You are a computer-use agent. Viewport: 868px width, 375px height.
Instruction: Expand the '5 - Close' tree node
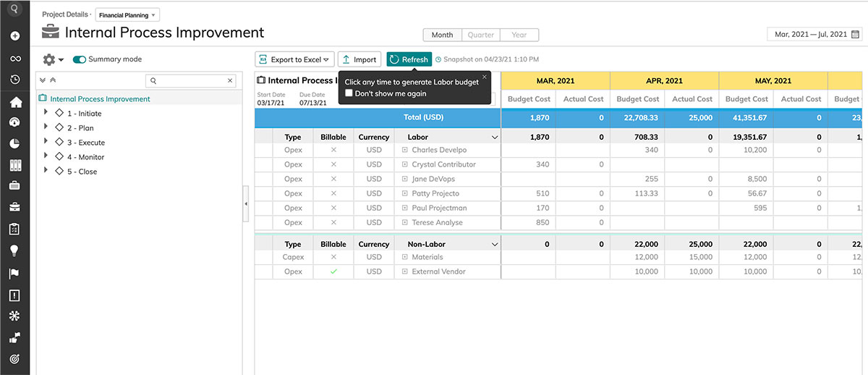pos(46,170)
